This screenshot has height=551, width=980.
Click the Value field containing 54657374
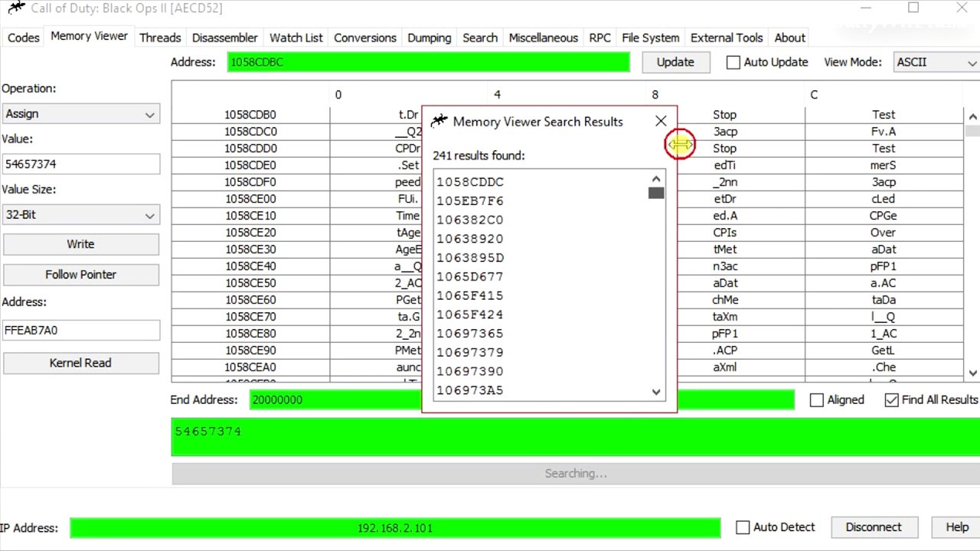81,164
